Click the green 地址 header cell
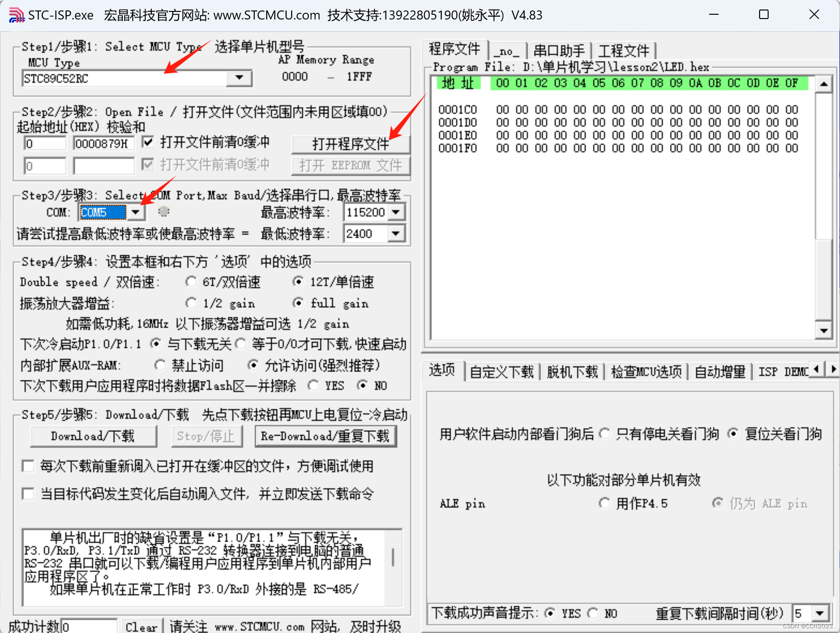 coord(458,83)
